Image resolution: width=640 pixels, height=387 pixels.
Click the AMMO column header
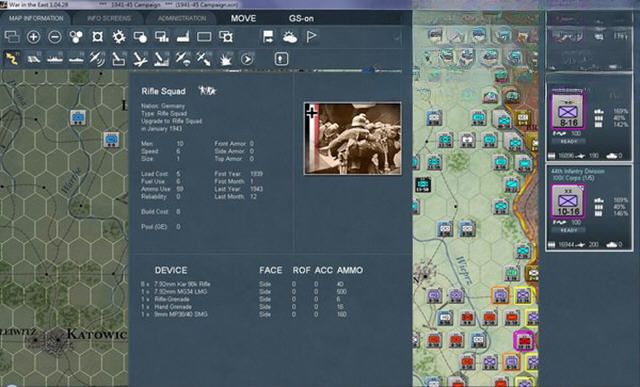click(350, 270)
